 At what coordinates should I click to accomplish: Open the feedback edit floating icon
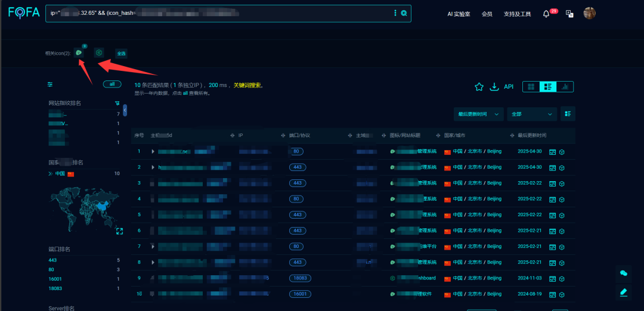(624, 292)
